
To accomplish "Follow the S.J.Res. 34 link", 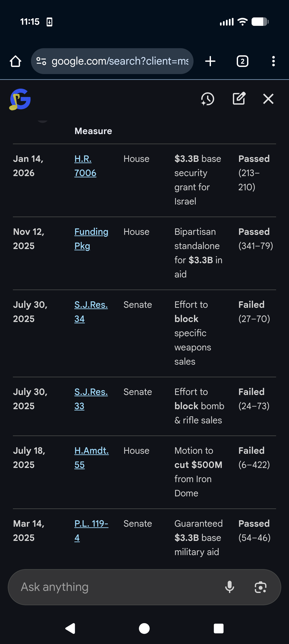I will [x=91, y=311].
